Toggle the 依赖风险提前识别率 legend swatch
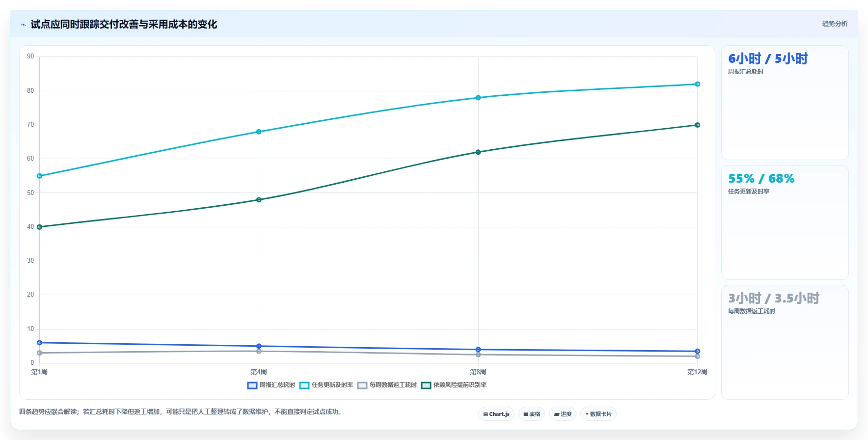868x440 pixels. [426, 385]
